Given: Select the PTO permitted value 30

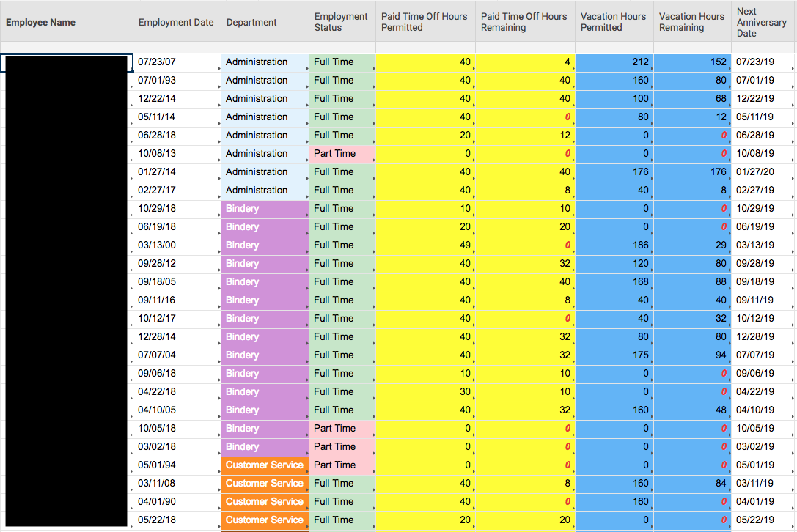Looking at the screenshot, I should coord(425,391).
